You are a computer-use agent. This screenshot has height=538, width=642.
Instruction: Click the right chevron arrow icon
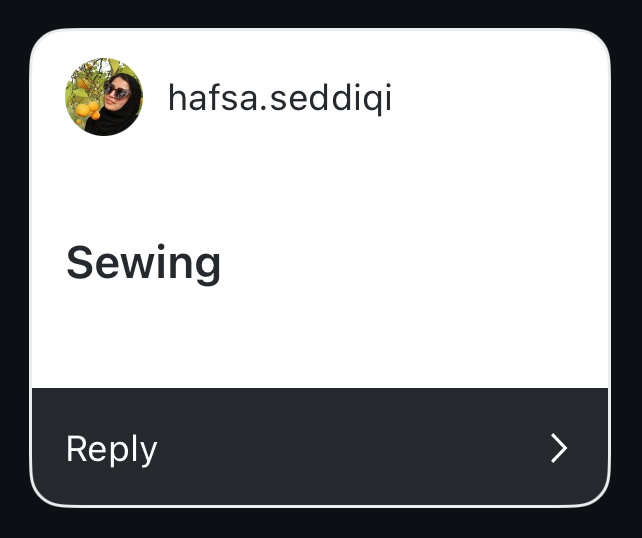(x=559, y=449)
